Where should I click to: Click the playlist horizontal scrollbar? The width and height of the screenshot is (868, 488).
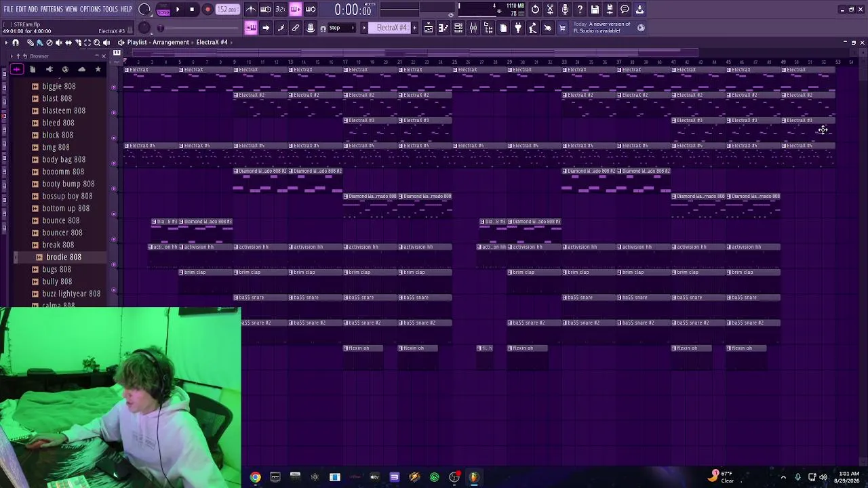[x=414, y=52]
